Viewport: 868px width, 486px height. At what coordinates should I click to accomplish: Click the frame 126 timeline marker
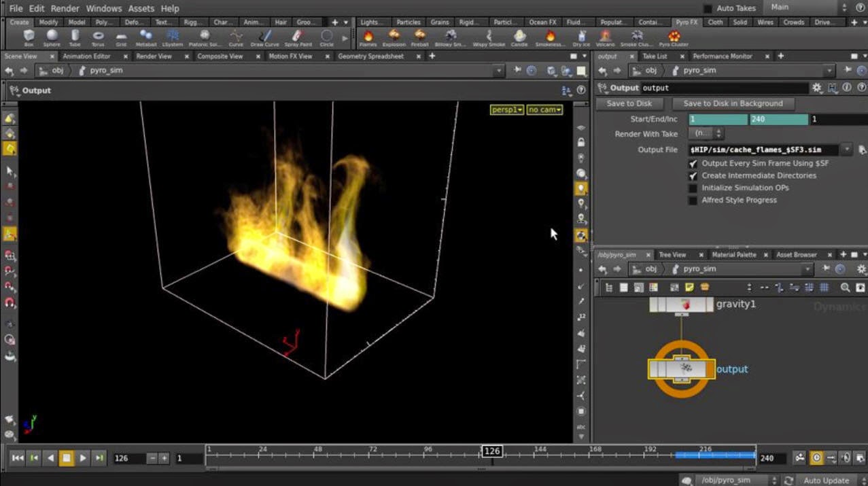click(x=492, y=451)
